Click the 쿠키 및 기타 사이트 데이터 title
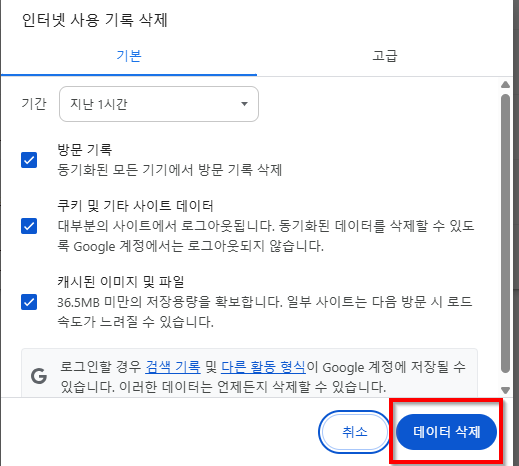The image size is (519, 466). [135, 206]
